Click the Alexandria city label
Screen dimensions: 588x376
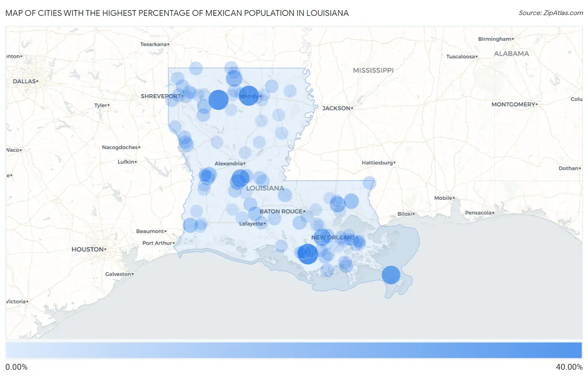pos(229,164)
